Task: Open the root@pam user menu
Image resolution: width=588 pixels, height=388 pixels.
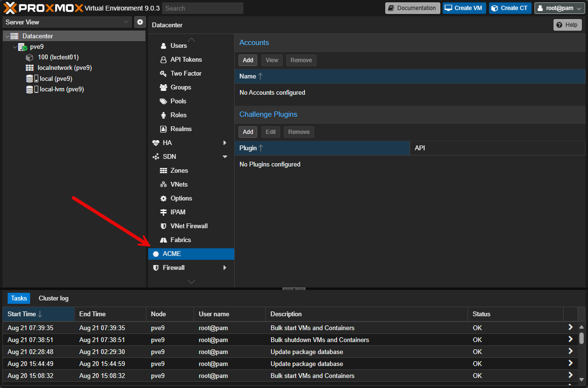Action: coord(559,8)
